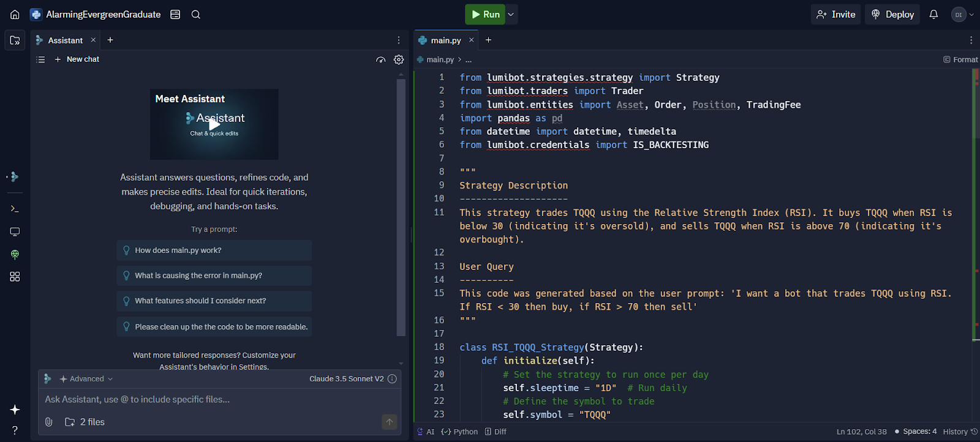Attach a file with the paperclip icon
The width and height of the screenshot is (980, 442).
[x=49, y=422]
